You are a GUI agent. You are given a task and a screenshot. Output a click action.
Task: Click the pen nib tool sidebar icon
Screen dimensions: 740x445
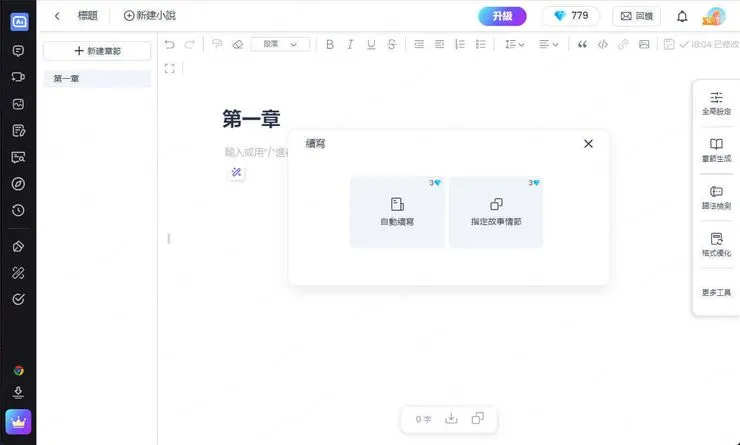[18, 246]
